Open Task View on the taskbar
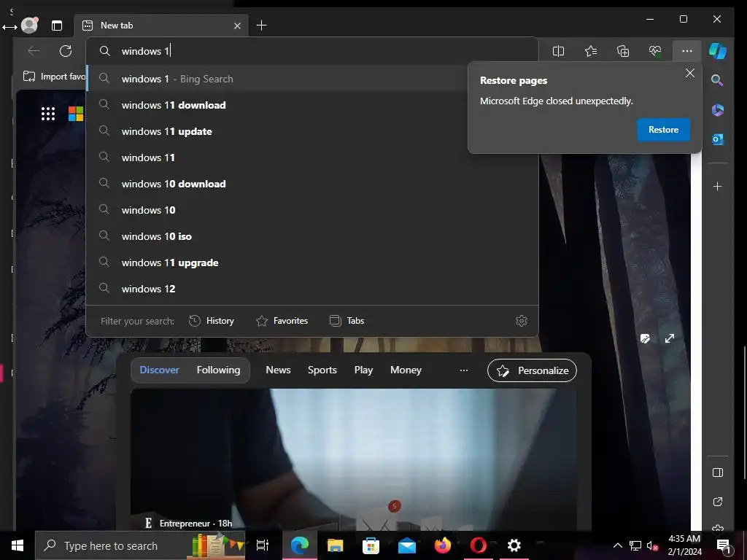Image resolution: width=747 pixels, height=560 pixels. [x=263, y=545]
